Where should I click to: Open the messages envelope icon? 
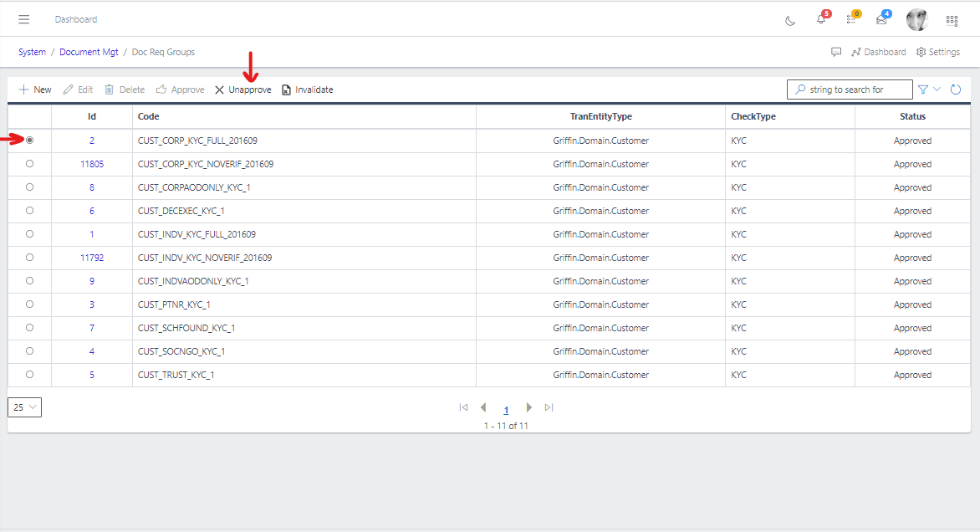pos(881,19)
